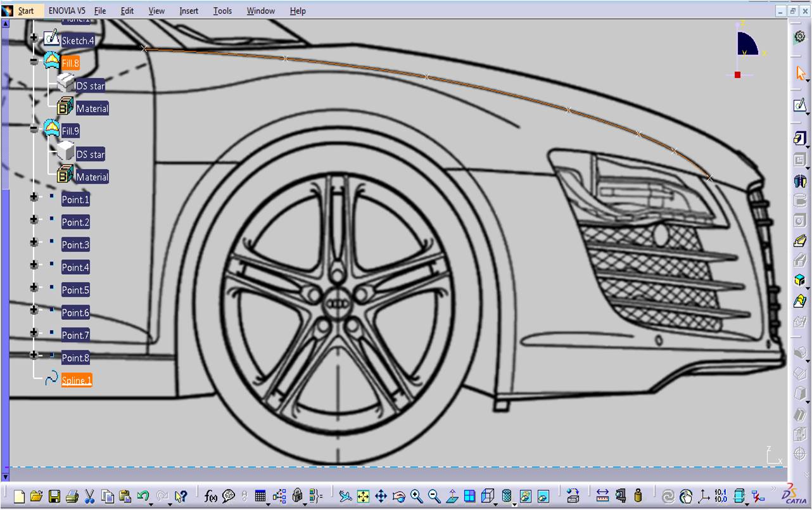Undo the last action
Viewport: 812px width, 510px height.
coord(143,495)
